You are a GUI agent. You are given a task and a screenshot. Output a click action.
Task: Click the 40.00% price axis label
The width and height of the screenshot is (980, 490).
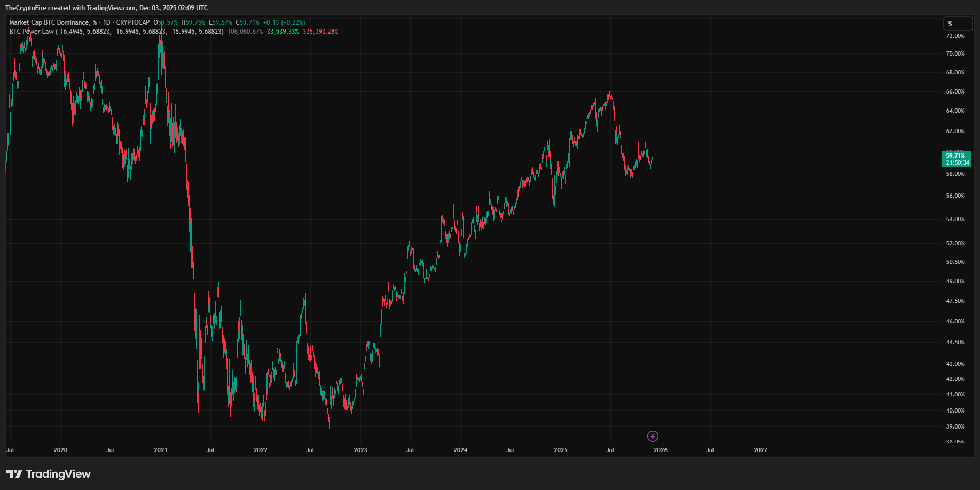955,410
